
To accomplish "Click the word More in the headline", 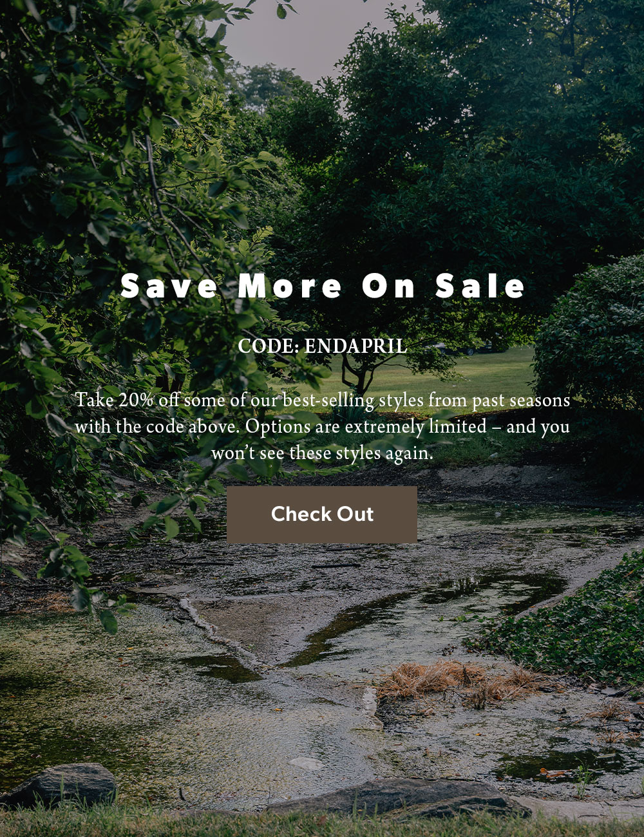I will [x=290, y=287].
